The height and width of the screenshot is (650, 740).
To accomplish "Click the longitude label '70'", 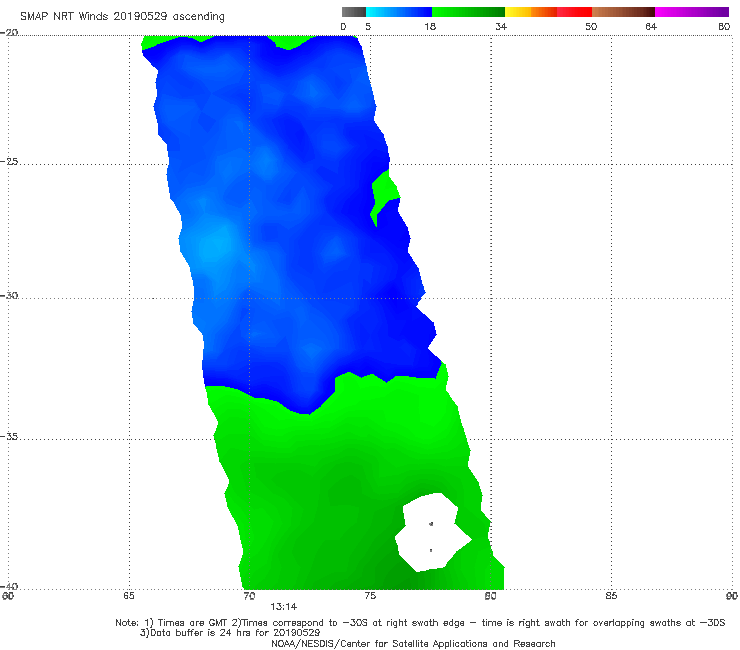I will pyautogui.click(x=249, y=596).
